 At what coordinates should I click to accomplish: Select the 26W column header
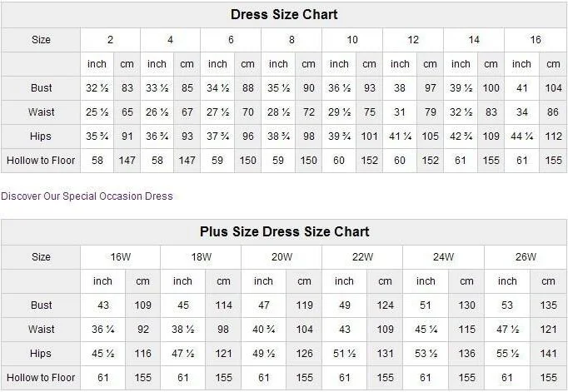tap(526, 257)
